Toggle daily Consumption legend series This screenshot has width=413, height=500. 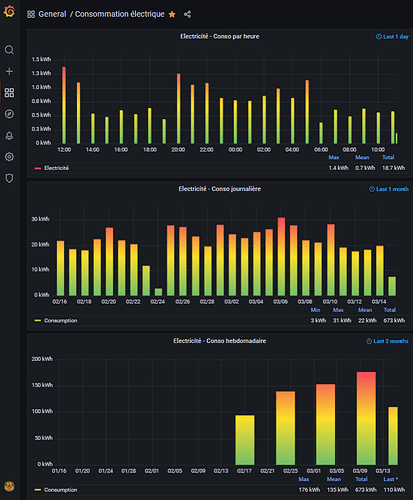coord(60,321)
